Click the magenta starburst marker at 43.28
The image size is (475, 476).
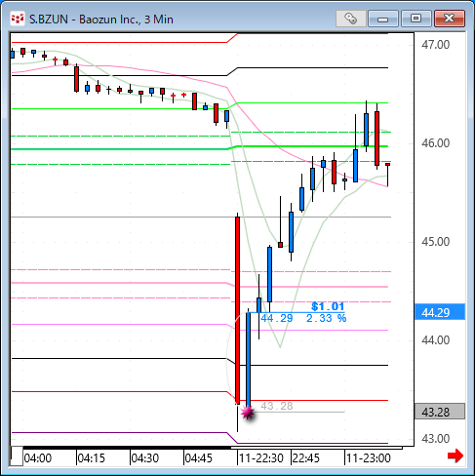[248, 413]
